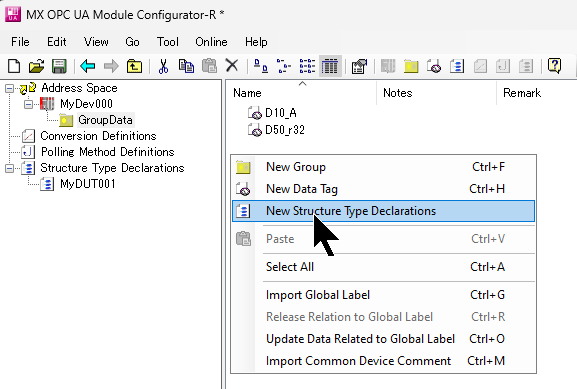Select the D10_A list entry
Viewport: 577px width, 389px height.
281,113
